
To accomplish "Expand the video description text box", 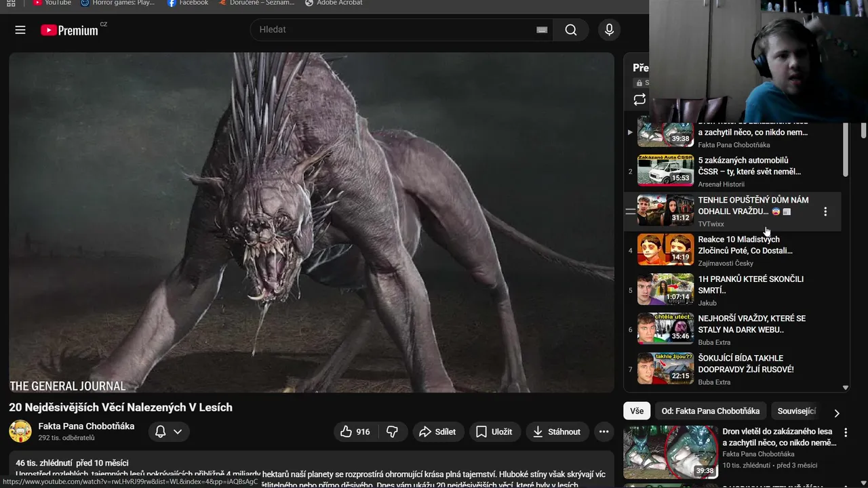I will click(x=311, y=470).
